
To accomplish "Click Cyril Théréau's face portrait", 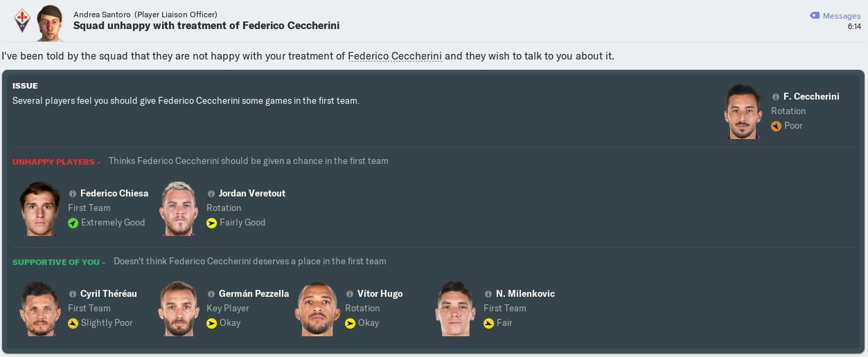I will (x=40, y=309).
